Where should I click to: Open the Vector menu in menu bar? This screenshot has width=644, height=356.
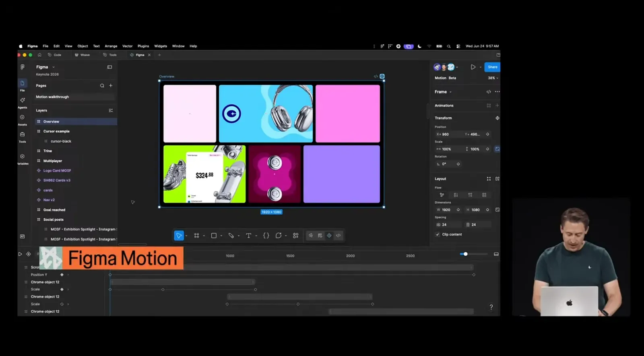click(x=128, y=46)
